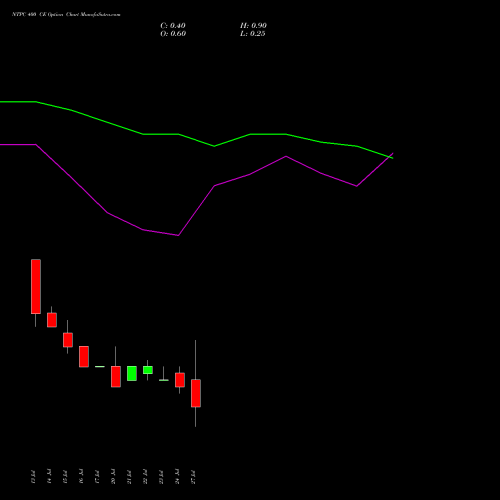Select the red candle for 20 Jul
Viewport: 500px width, 500px height.
coord(116,377)
